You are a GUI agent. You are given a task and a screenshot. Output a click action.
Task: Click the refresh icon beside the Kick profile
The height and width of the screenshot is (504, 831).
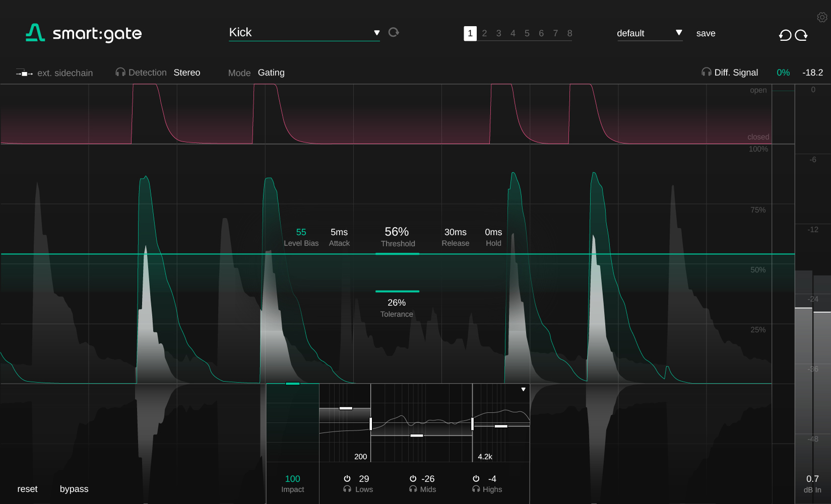(394, 32)
